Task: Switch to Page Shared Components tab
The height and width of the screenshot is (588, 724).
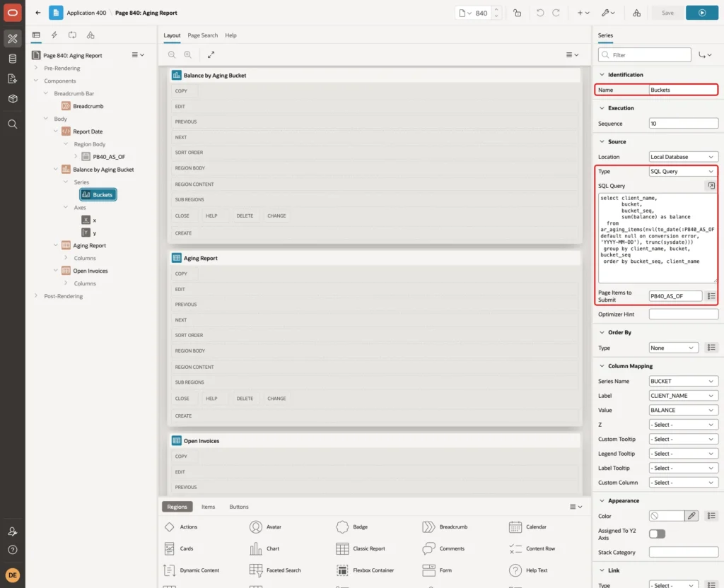Action: pyautogui.click(x=90, y=35)
